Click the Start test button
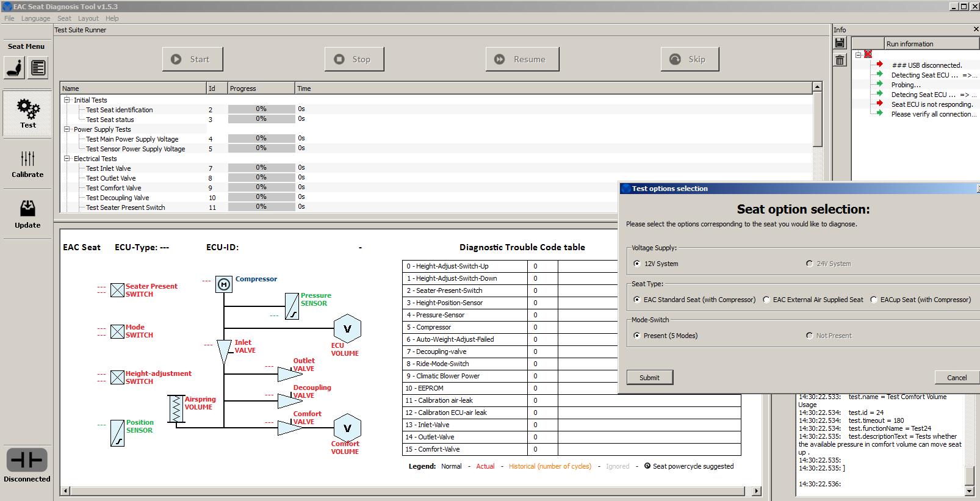The image size is (980, 501). tap(192, 59)
